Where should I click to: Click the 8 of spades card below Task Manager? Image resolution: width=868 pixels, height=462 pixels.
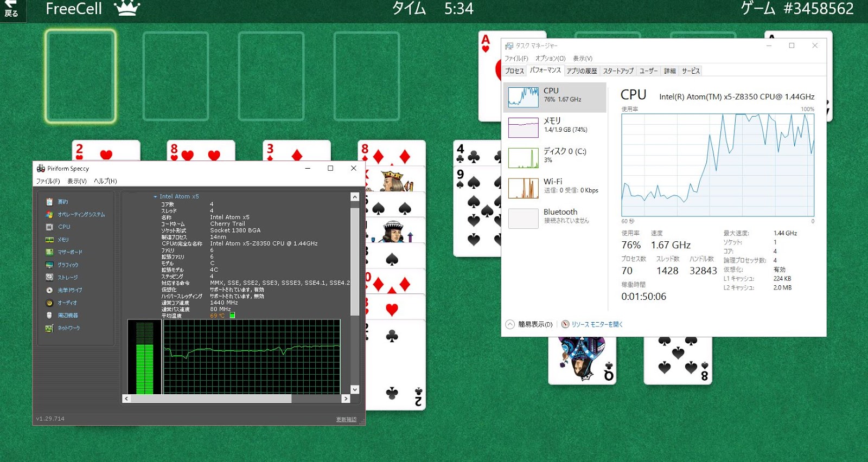(678, 361)
